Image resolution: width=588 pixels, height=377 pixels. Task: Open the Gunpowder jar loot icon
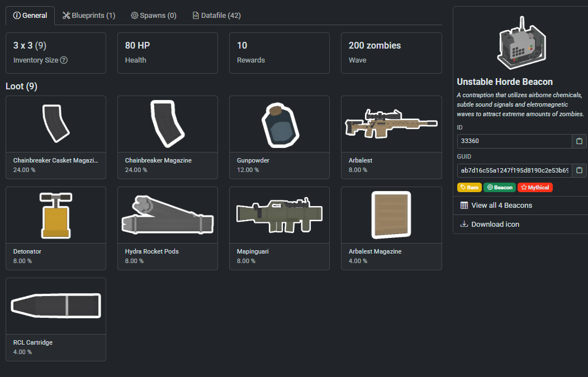(x=279, y=124)
